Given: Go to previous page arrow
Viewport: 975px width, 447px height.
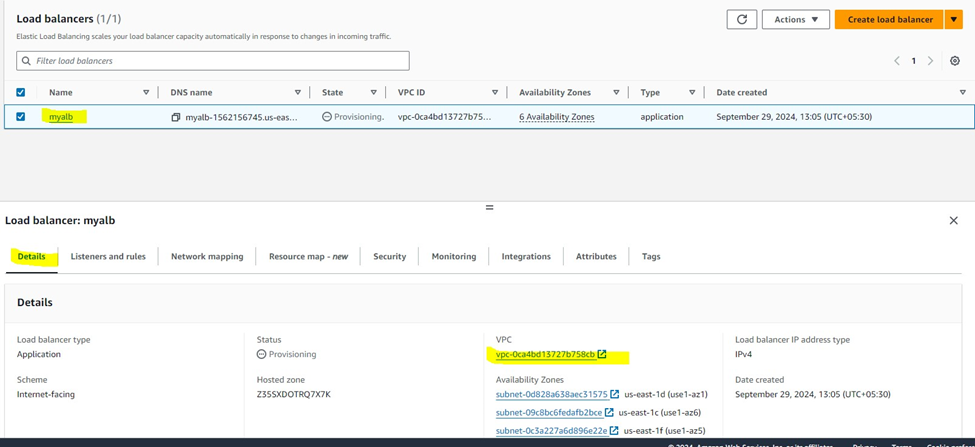Looking at the screenshot, I should (897, 61).
